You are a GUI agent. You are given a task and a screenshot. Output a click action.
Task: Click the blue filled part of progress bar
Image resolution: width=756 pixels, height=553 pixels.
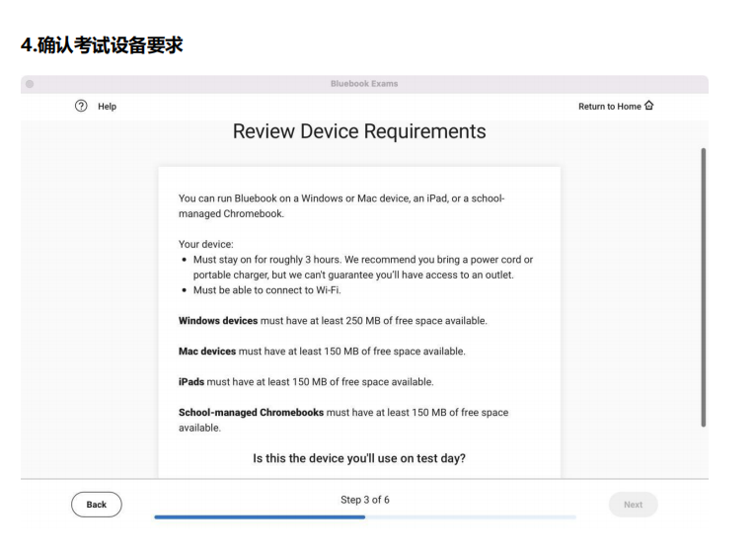click(x=259, y=516)
